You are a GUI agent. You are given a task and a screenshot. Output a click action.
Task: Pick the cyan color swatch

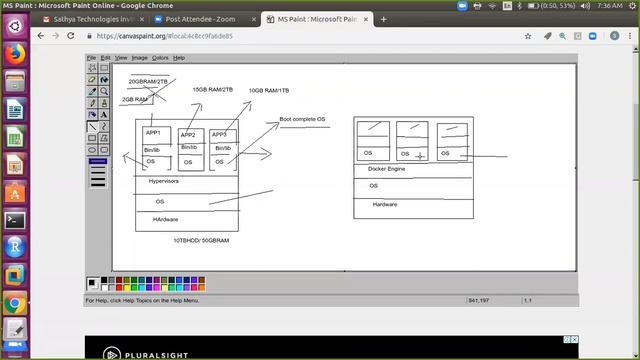tap(142, 287)
